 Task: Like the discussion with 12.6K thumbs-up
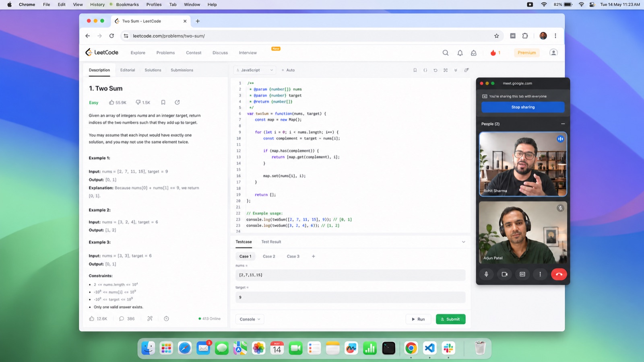[x=92, y=319]
